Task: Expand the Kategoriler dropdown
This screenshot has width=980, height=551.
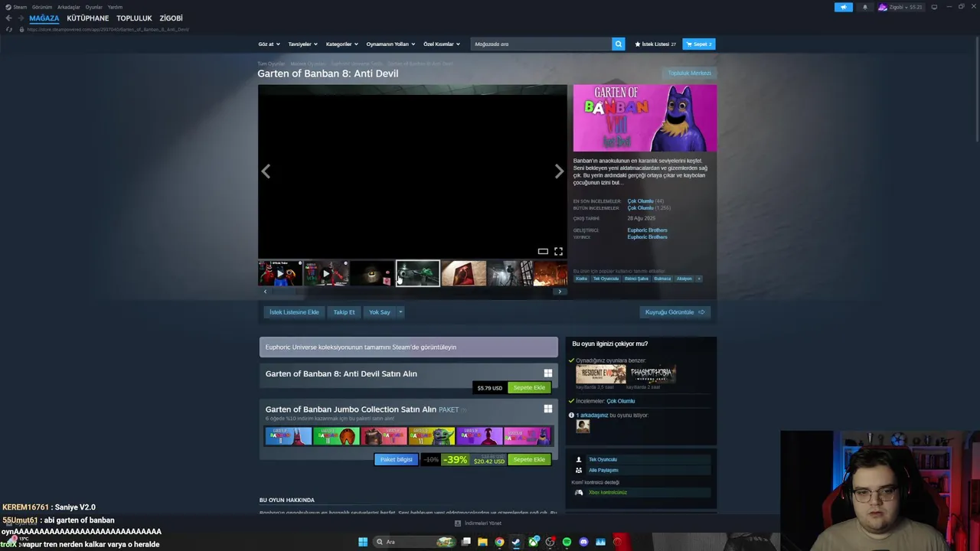Action: pos(341,44)
